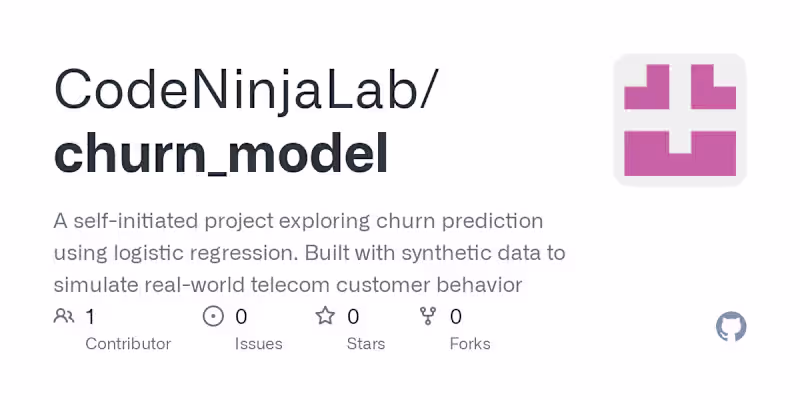Click the stars count number
The image size is (800, 400).
[x=353, y=317]
